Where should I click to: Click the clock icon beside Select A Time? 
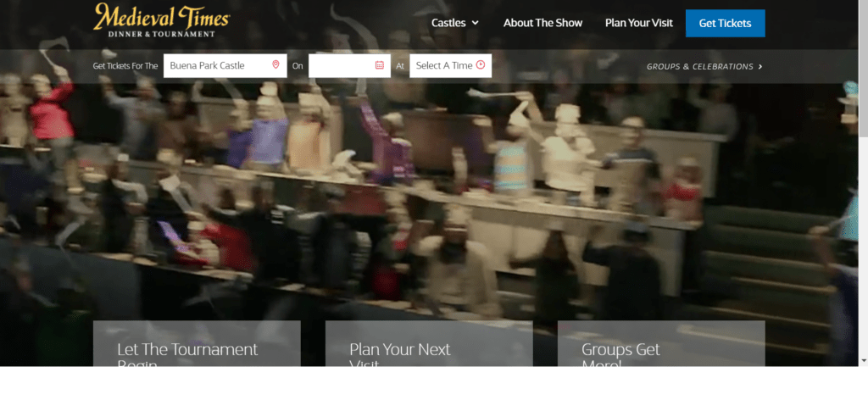[481, 65]
